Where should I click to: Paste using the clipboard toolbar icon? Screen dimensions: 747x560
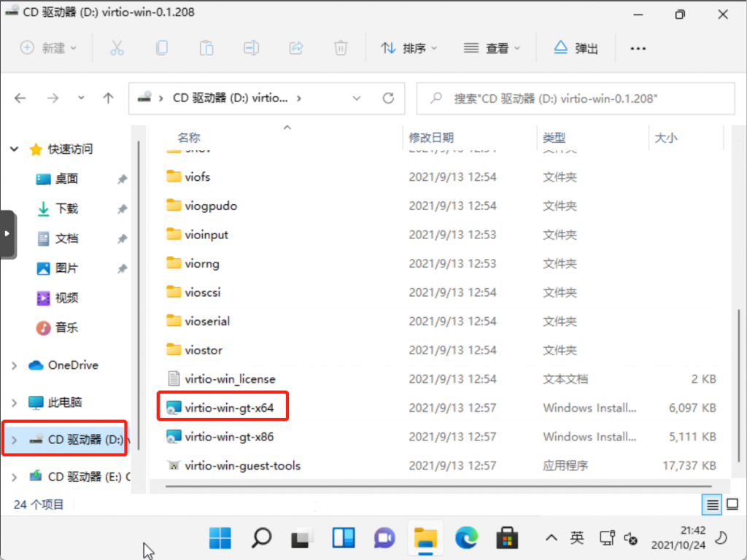206,48
